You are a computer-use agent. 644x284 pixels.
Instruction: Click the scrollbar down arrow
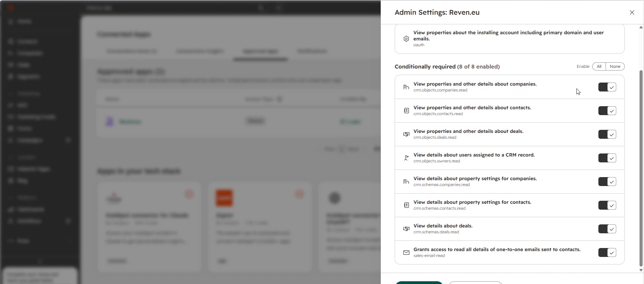(641, 270)
